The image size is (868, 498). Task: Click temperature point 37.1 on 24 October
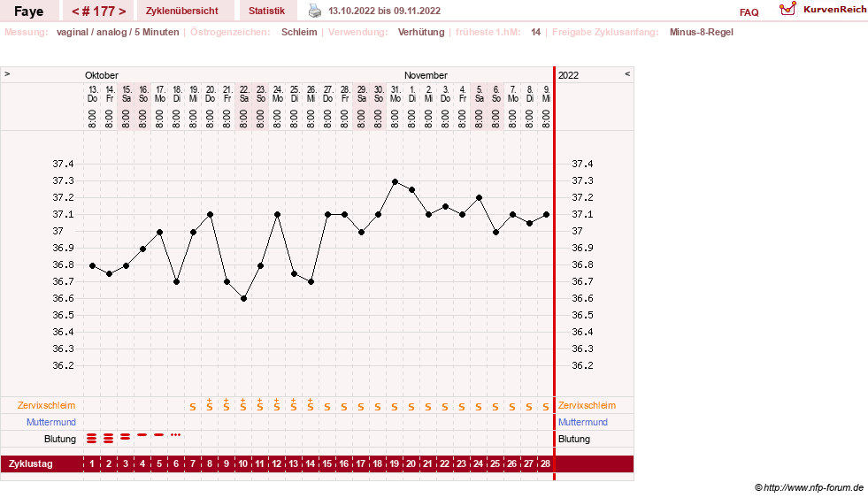277,215
